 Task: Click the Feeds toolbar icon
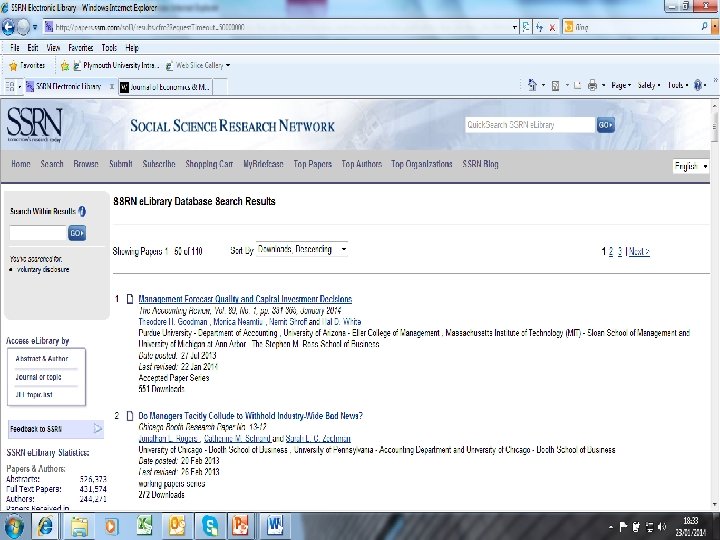click(x=556, y=85)
